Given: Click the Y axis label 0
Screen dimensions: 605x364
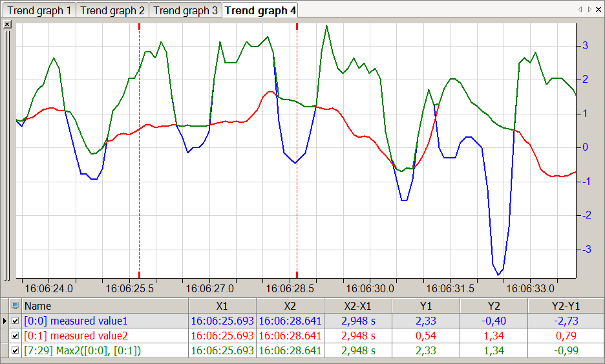Looking at the screenshot, I should click(x=585, y=147).
